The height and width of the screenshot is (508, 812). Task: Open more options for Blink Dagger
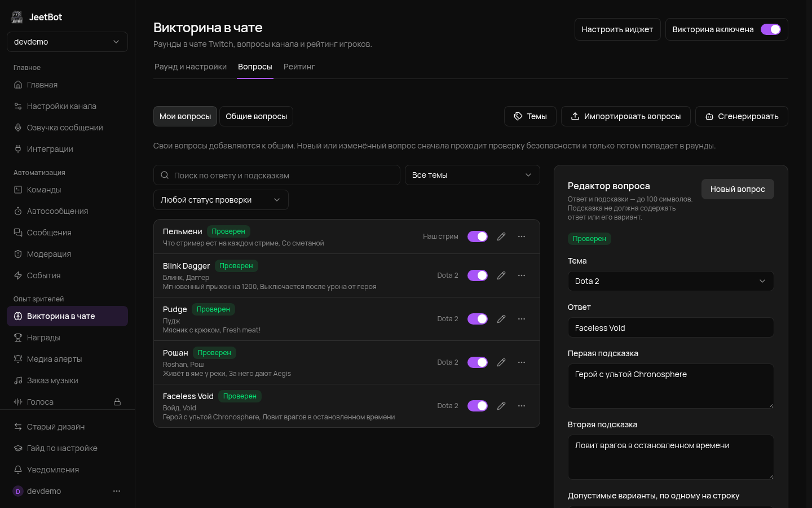[x=522, y=275]
